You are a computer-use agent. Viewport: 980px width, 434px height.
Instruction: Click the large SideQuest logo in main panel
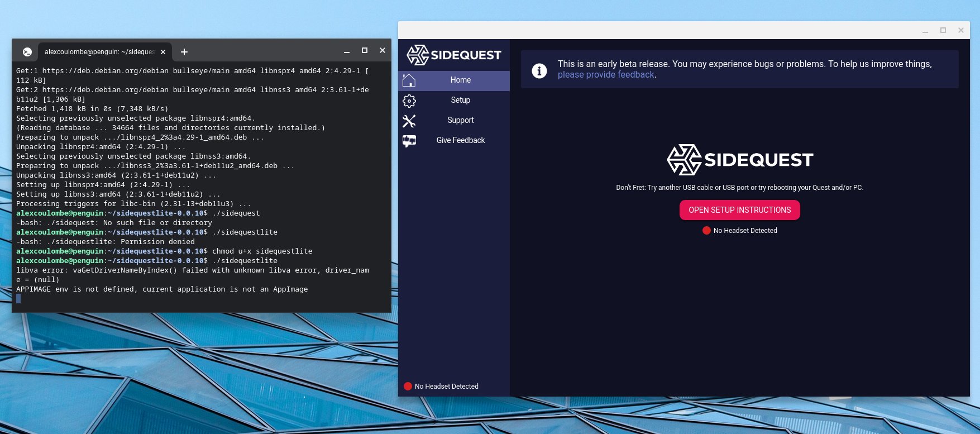click(x=740, y=160)
